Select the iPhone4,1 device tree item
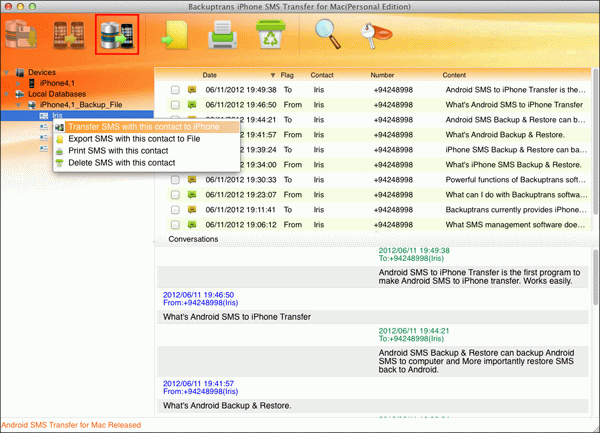Screen dimensions: 600x433 (x=57, y=83)
